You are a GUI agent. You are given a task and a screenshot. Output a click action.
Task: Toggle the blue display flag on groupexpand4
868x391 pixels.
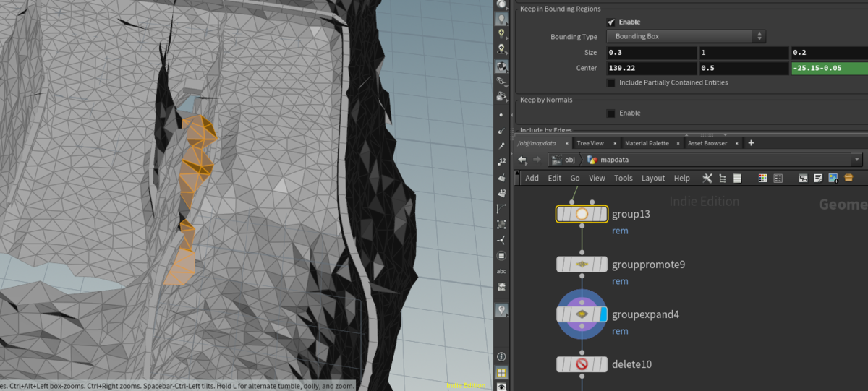603,314
